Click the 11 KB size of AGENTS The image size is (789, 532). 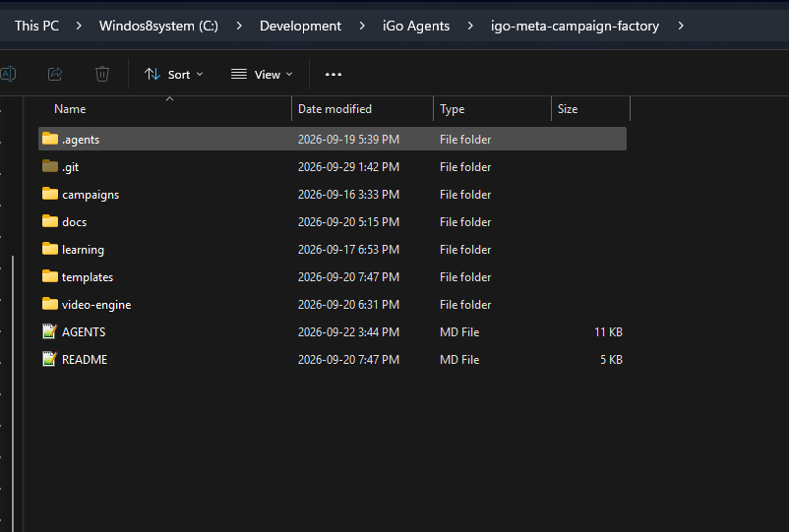click(x=608, y=332)
